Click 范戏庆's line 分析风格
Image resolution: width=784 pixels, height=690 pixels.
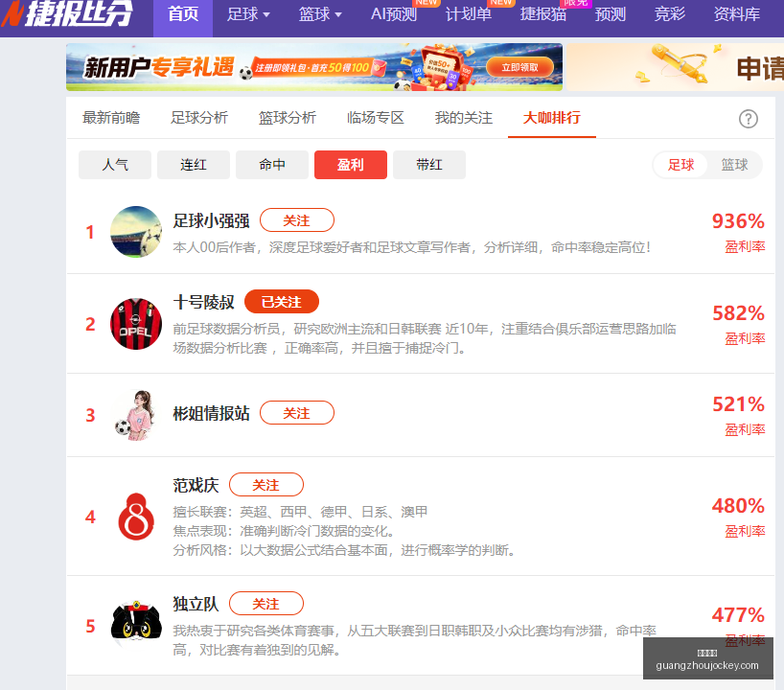(x=344, y=549)
